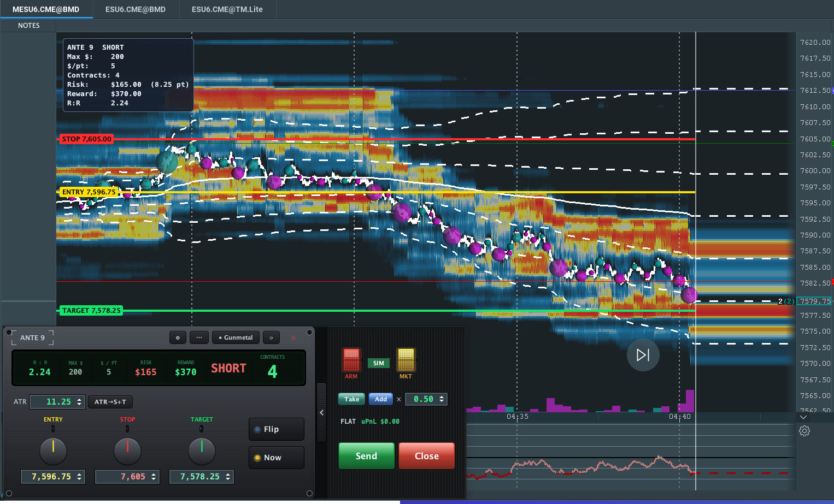Expand the chevron below price axis
This screenshot has height=504, width=834.
803,417
